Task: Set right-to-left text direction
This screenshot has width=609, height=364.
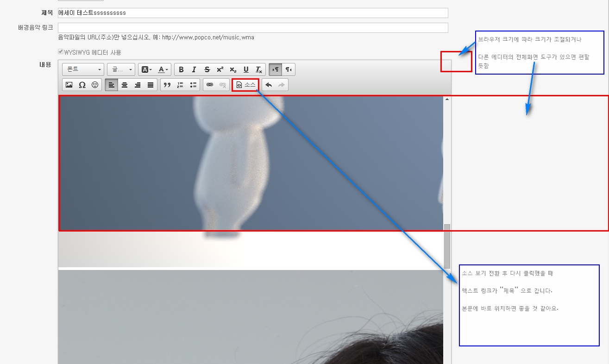Action: coord(289,69)
